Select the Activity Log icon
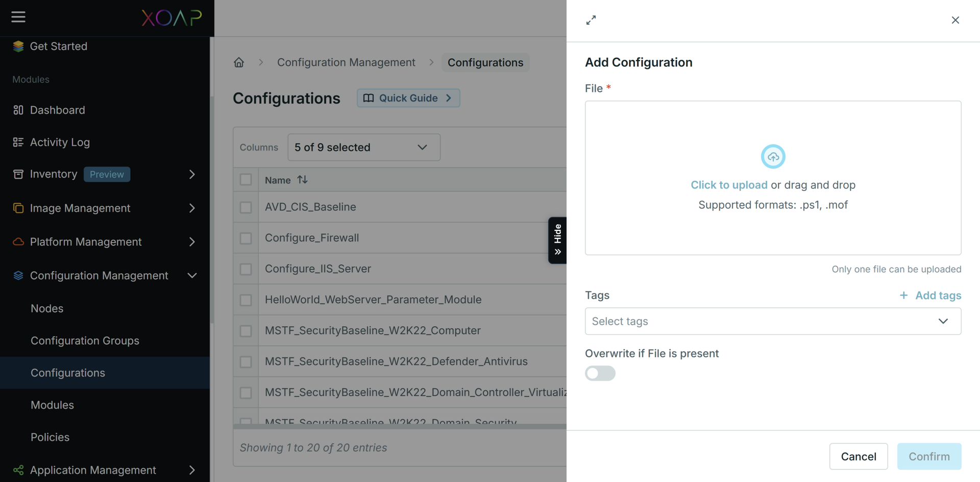The height and width of the screenshot is (482, 980). click(17, 142)
